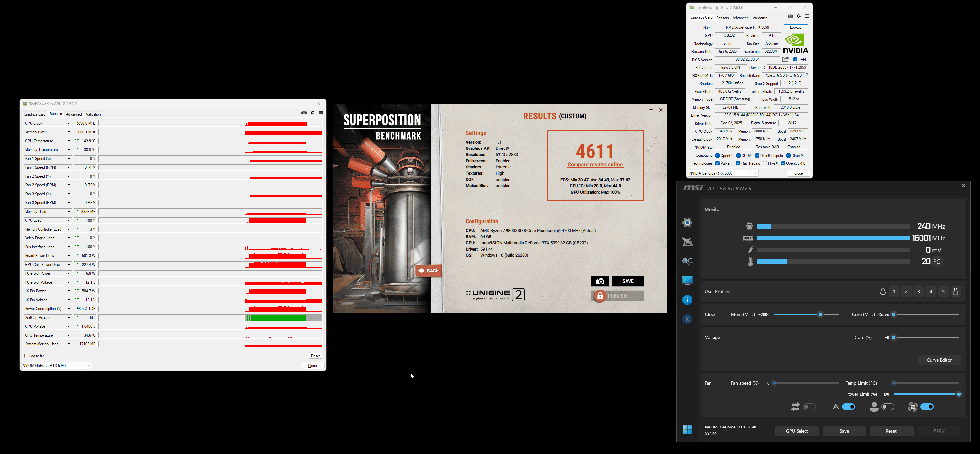980x454 pixels.
Task: Click the Afterburner info icon in sidebar
Action: pyautogui.click(x=687, y=300)
